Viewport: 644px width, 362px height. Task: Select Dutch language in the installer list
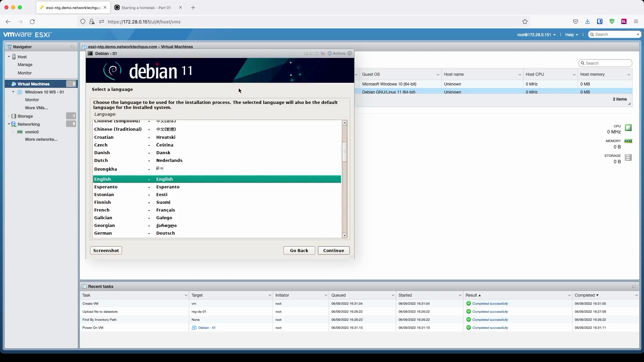click(217, 161)
